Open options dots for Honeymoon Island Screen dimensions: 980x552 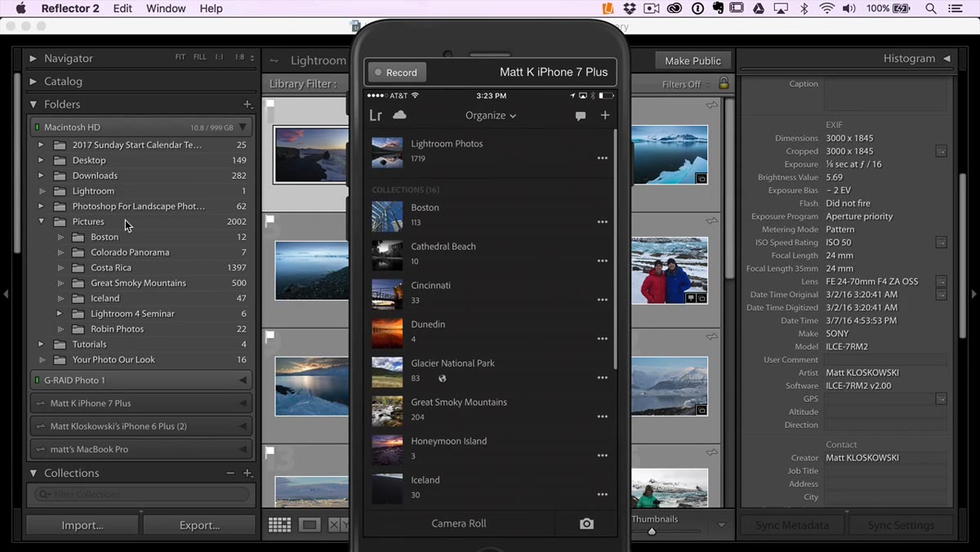click(602, 456)
